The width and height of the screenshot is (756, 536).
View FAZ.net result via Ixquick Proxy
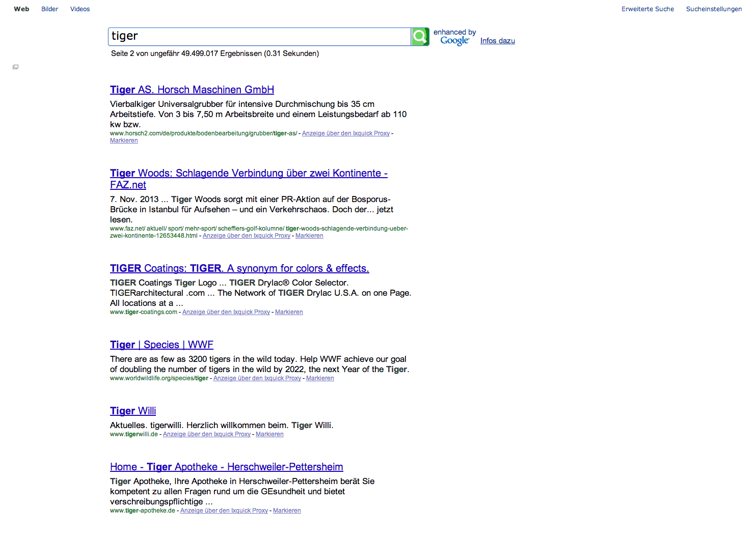click(x=247, y=236)
